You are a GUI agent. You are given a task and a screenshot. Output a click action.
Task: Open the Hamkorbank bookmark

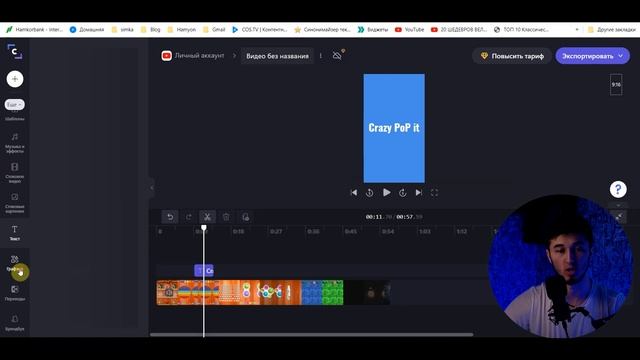[34, 29]
